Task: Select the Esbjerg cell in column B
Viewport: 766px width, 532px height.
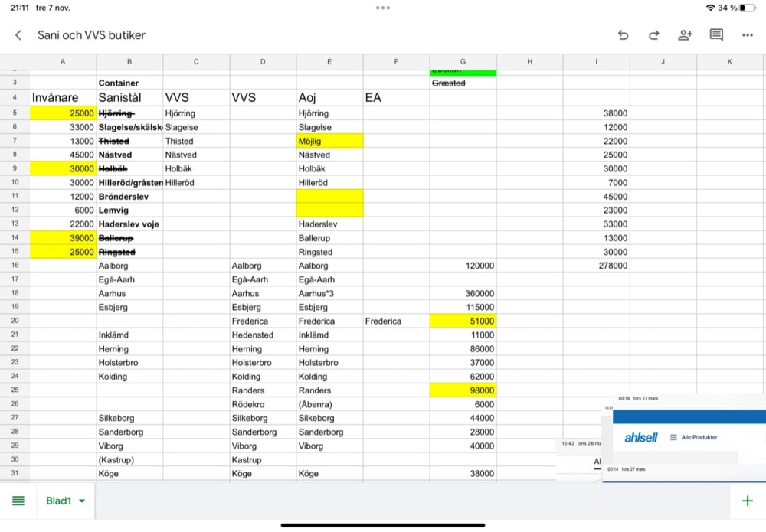Action: (x=129, y=308)
